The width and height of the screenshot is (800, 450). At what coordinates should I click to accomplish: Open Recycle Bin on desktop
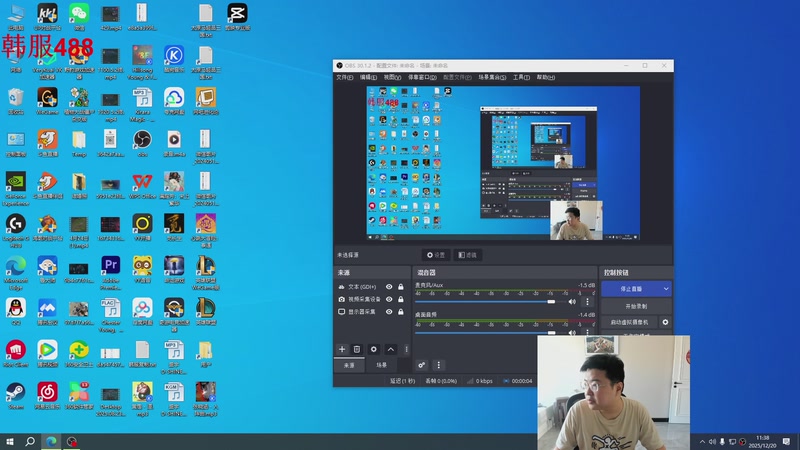tap(16, 102)
